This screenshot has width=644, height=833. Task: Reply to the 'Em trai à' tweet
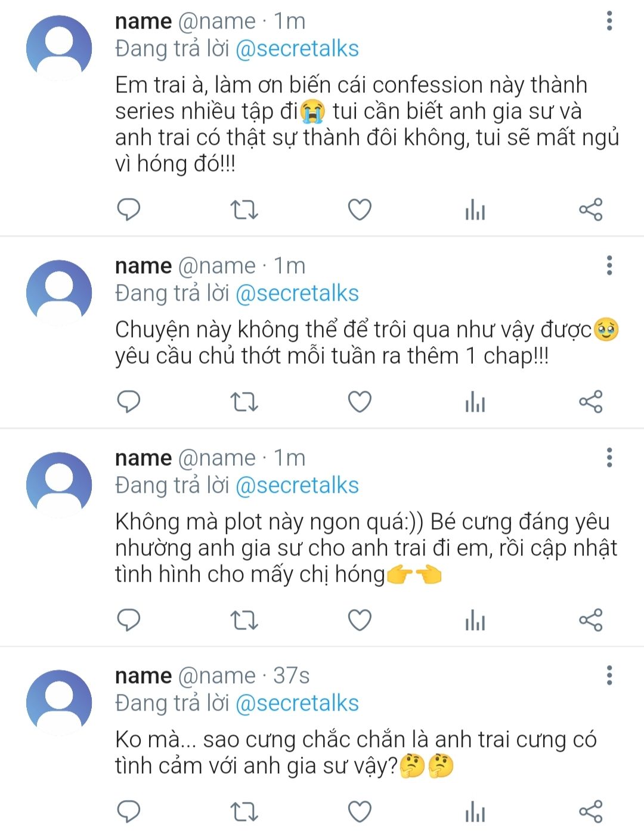[128, 209]
